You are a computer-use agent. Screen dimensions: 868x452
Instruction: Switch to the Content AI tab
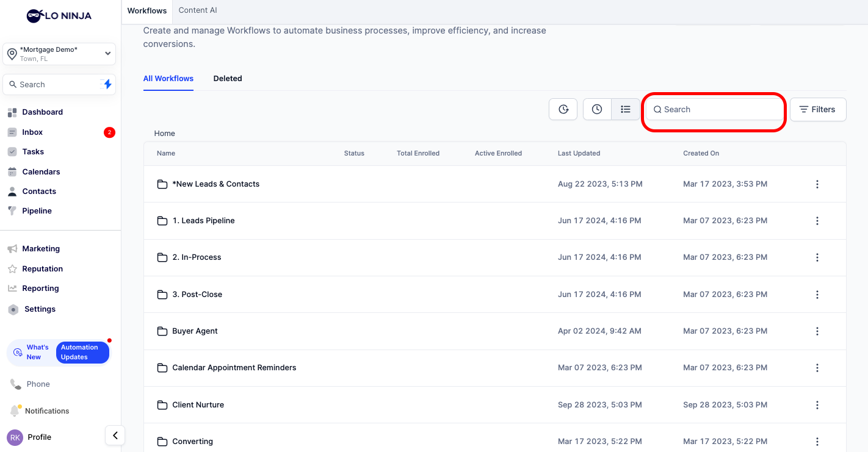click(198, 10)
